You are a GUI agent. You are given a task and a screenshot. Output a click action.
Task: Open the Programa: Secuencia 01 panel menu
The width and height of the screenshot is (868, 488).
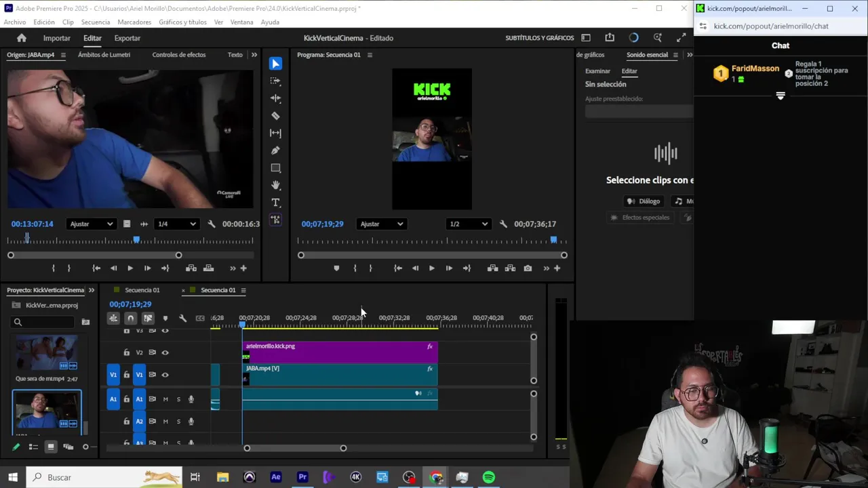point(370,55)
